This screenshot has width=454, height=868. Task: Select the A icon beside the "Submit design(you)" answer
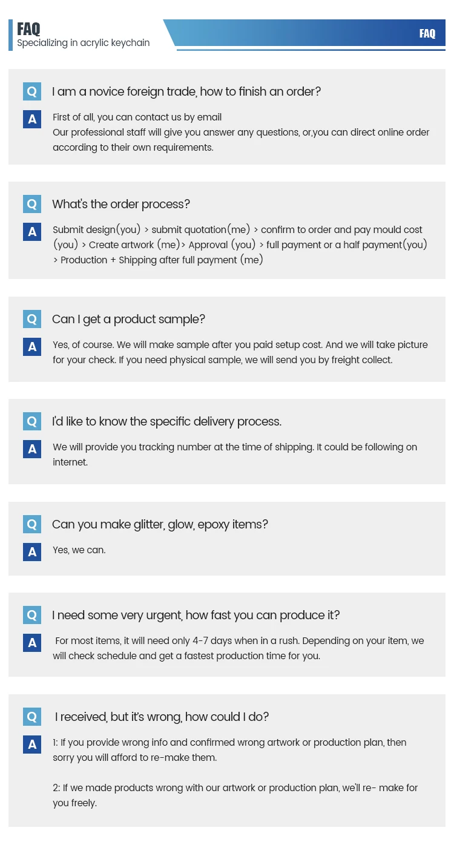32,232
